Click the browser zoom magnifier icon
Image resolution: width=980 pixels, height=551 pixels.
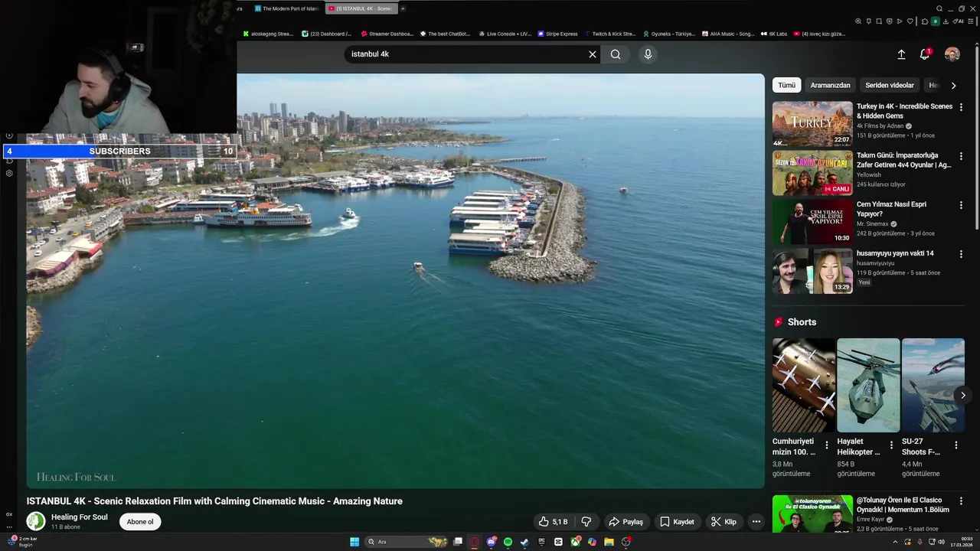coord(858,21)
